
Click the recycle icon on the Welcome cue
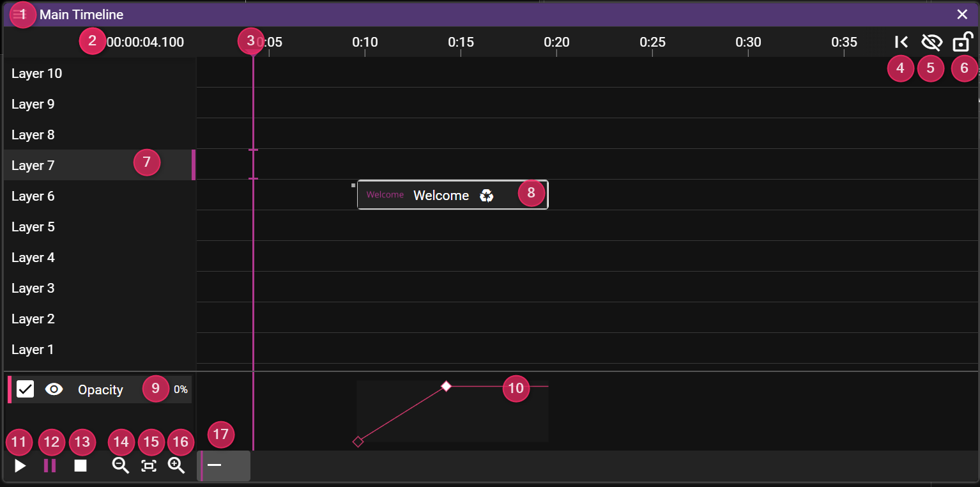coord(487,196)
